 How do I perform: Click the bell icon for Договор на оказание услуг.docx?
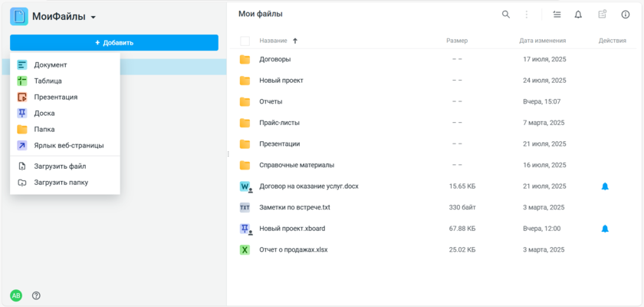coord(605,187)
